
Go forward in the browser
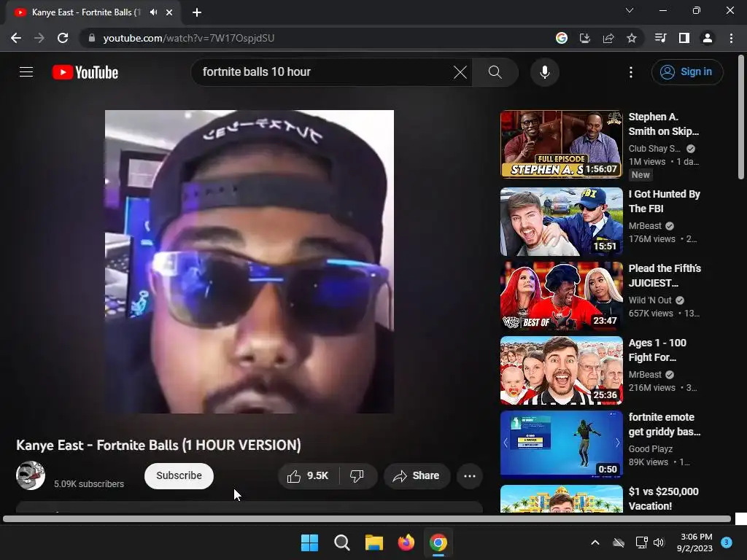tap(39, 38)
